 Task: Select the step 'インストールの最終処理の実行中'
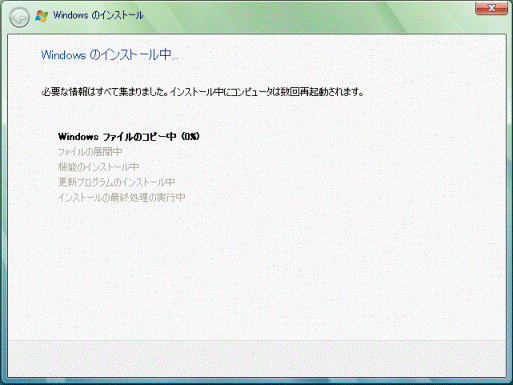tap(122, 197)
